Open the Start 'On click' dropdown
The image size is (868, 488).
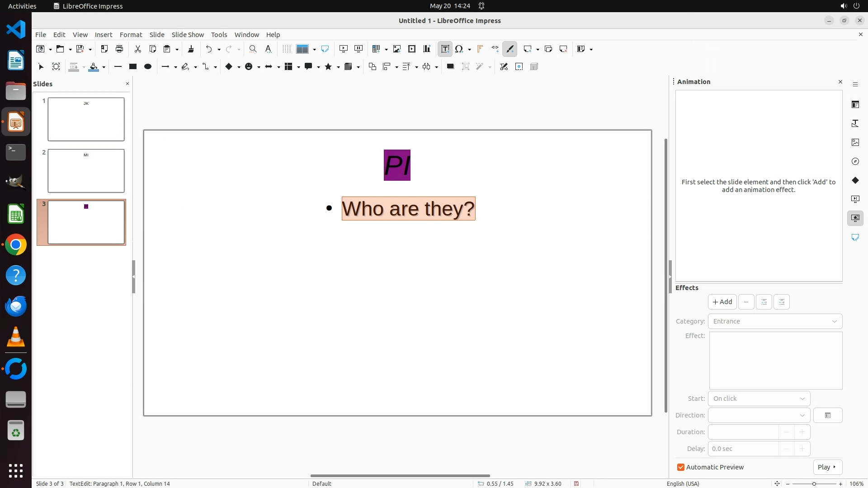pos(759,399)
